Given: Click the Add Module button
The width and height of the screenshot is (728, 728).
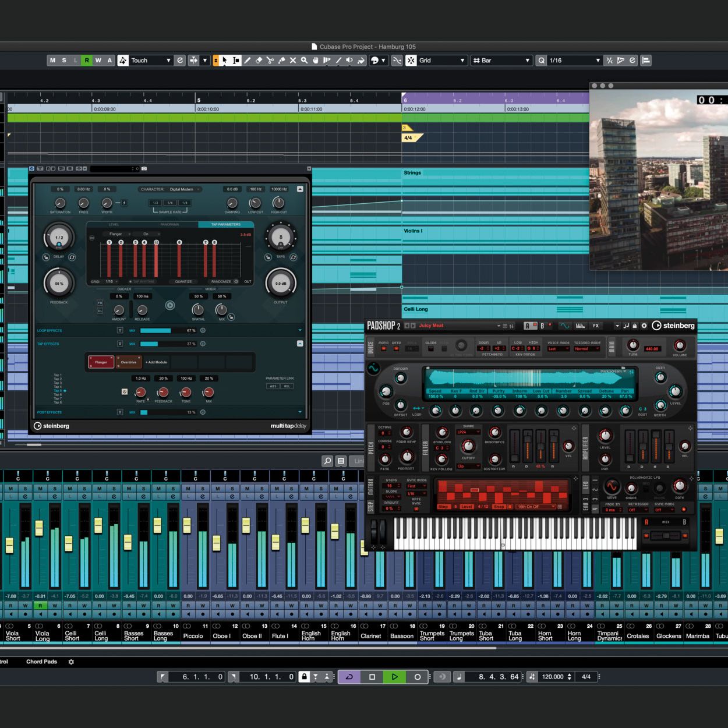Looking at the screenshot, I should pyautogui.click(x=156, y=362).
